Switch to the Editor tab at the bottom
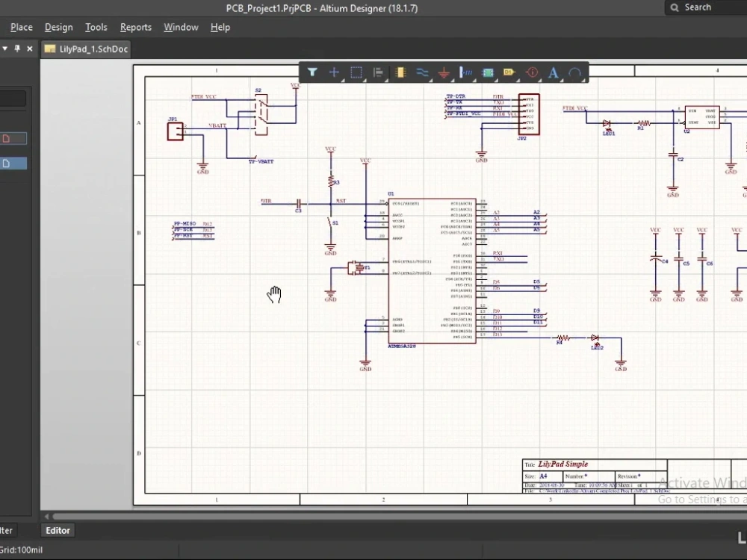 57,530
